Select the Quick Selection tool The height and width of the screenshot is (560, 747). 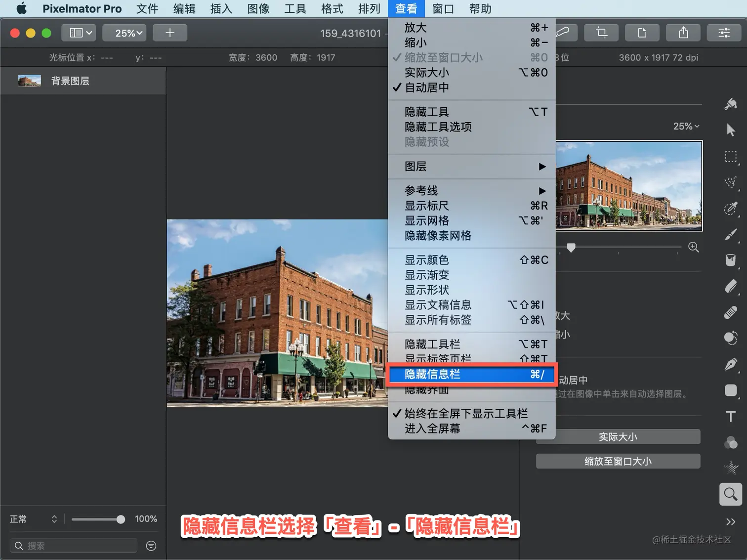click(731, 182)
